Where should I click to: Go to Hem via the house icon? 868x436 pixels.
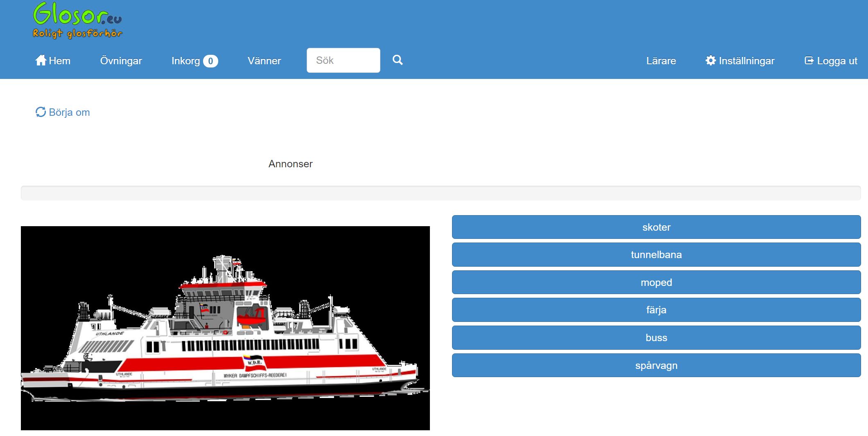[41, 61]
